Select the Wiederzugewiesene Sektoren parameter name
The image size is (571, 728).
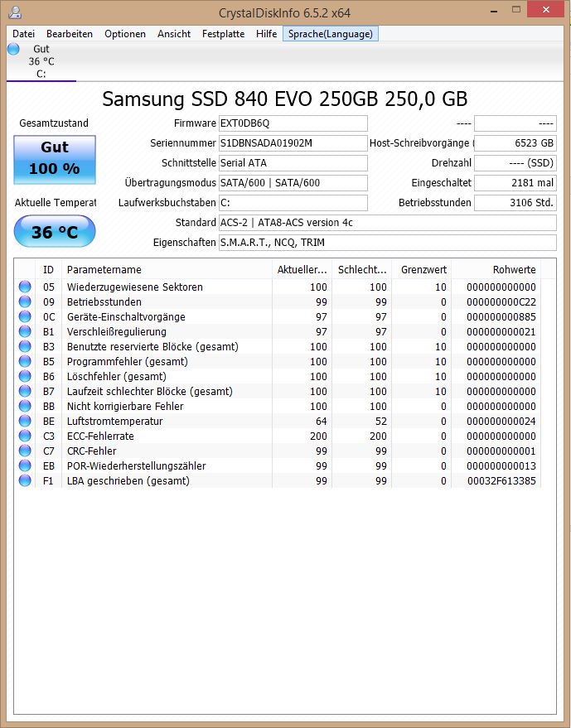click(x=135, y=287)
